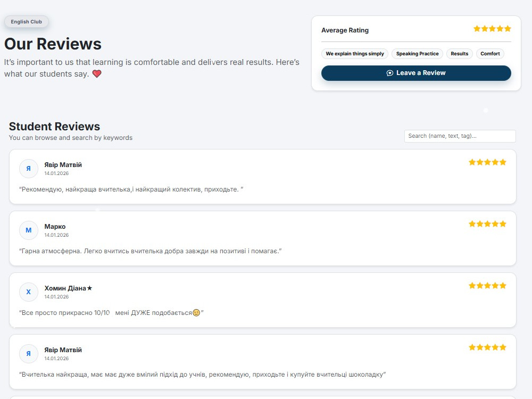
Task: Click star rating on Хомин Діана's review
Action: (487, 286)
